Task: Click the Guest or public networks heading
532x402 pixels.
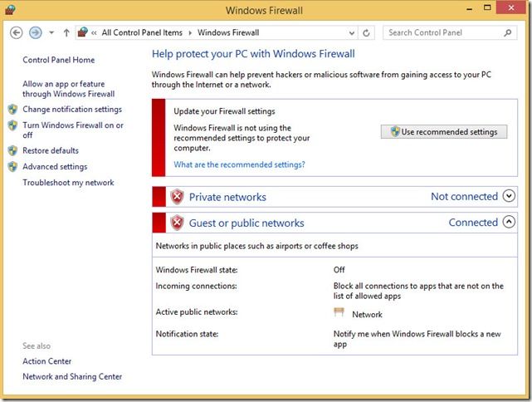Action: point(246,223)
